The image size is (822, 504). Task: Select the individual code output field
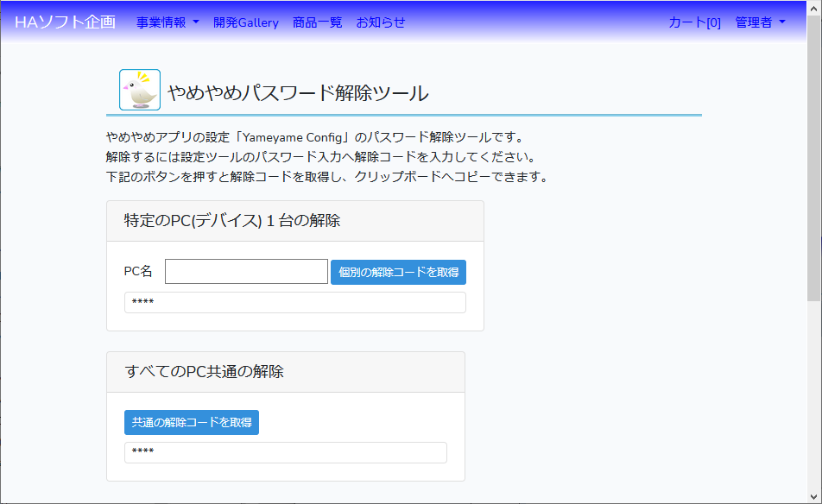pyautogui.click(x=295, y=302)
